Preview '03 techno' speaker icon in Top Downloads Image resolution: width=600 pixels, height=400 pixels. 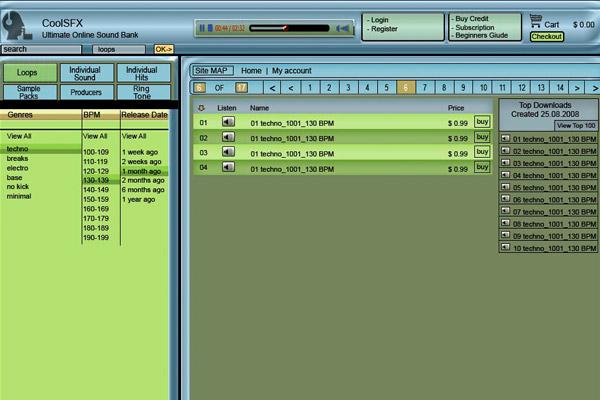(505, 163)
